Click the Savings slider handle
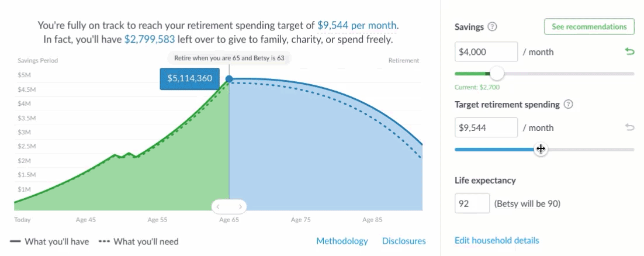644x256 pixels. tap(497, 74)
